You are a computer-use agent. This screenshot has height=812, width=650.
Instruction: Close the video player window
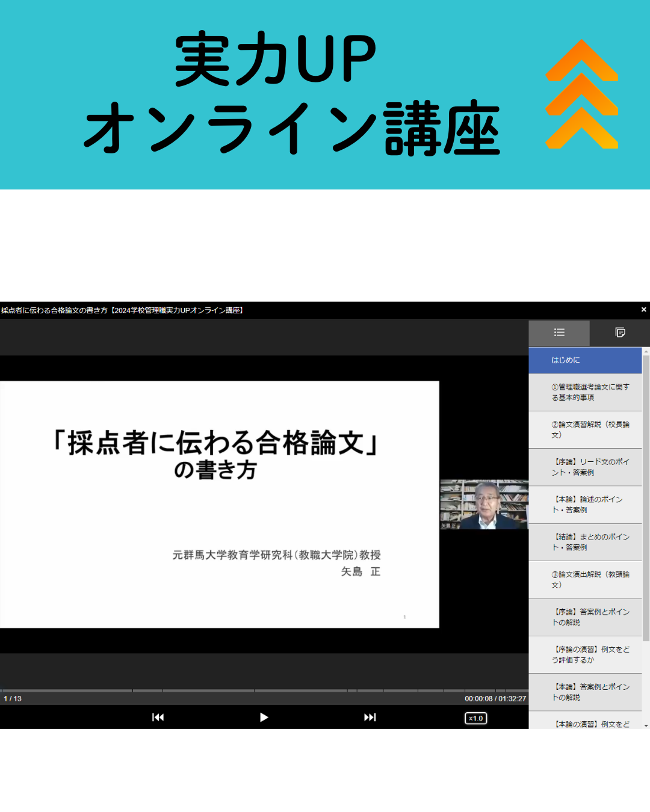[x=643, y=310]
